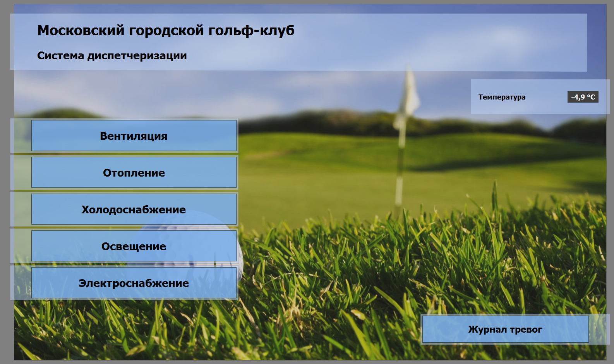The image size is (614, 364).
Task: Click the Московский городской гольф-клуб title
Action: coord(166,30)
